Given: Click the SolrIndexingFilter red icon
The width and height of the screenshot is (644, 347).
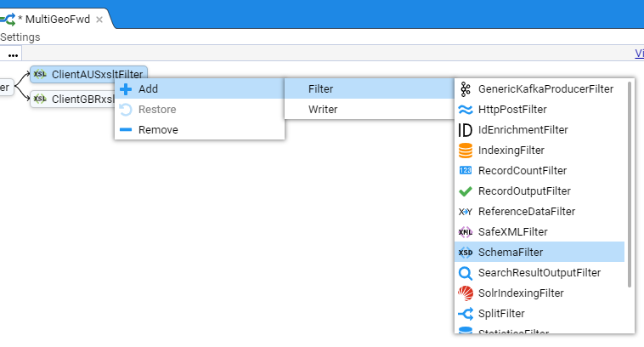Looking at the screenshot, I should click(465, 293).
